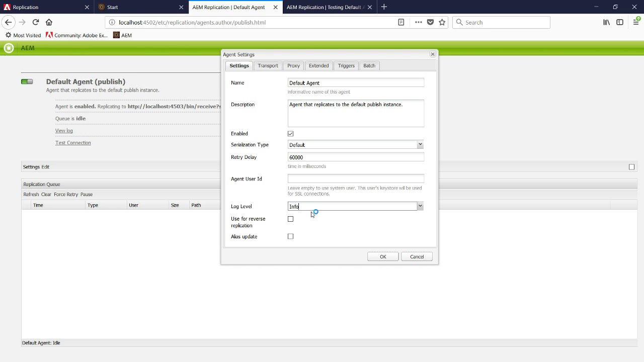Screen dimensions: 644x362
Task: Switch to Start browser tab
Action: [141, 7]
